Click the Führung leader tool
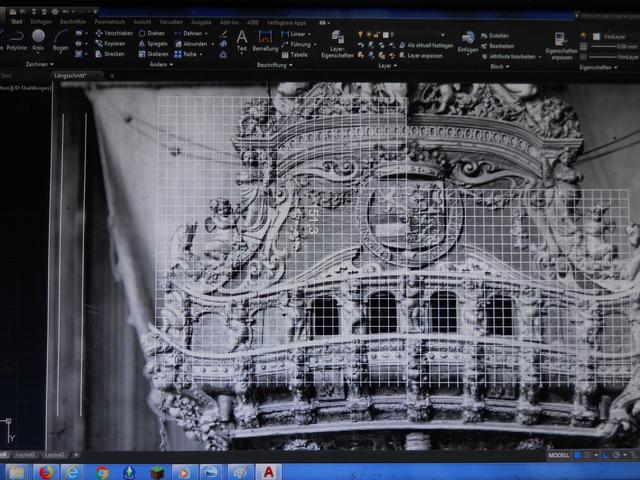This screenshot has width=640, height=480. click(x=296, y=44)
